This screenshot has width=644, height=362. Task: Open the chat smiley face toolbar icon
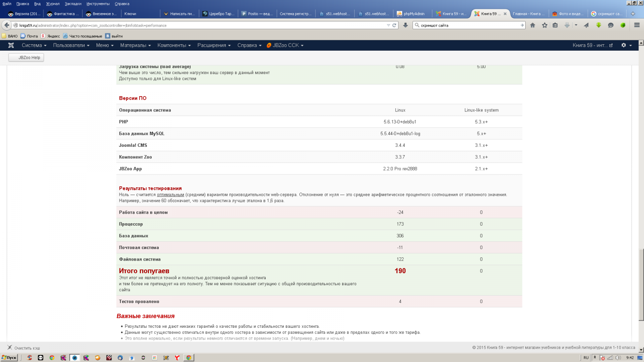[x=611, y=25]
